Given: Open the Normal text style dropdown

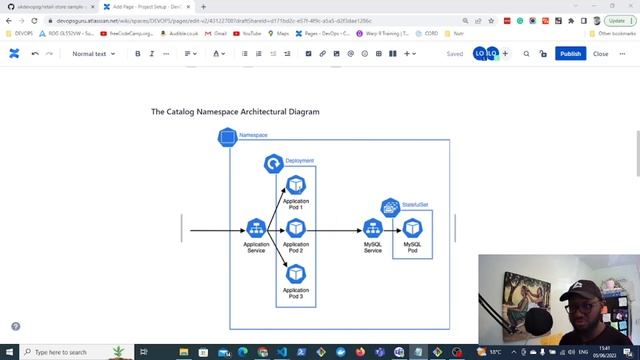Looking at the screenshot, I should tap(93, 53).
